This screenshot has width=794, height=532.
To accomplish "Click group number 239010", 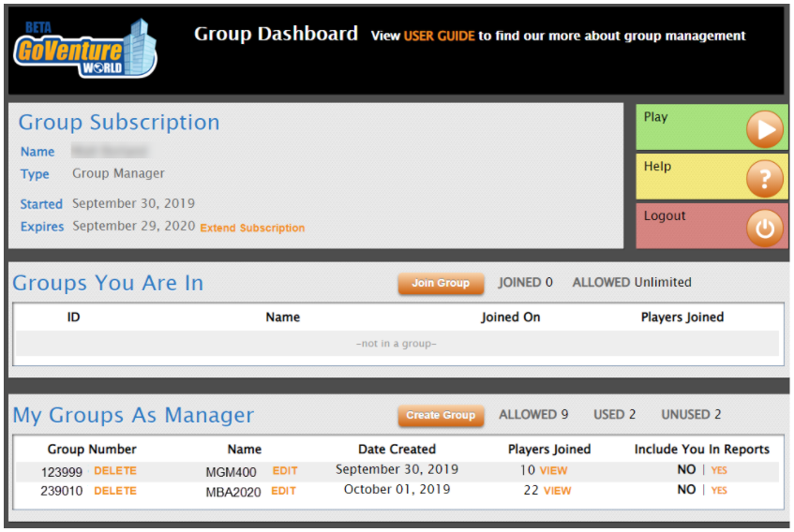I will pyautogui.click(x=62, y=491).
